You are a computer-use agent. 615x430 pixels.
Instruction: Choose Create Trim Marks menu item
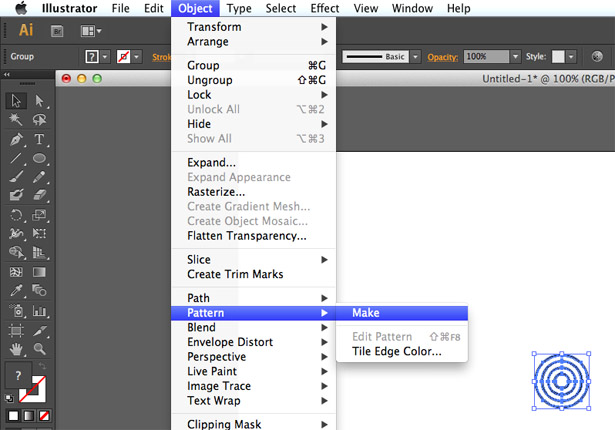(x=253, y=274)
